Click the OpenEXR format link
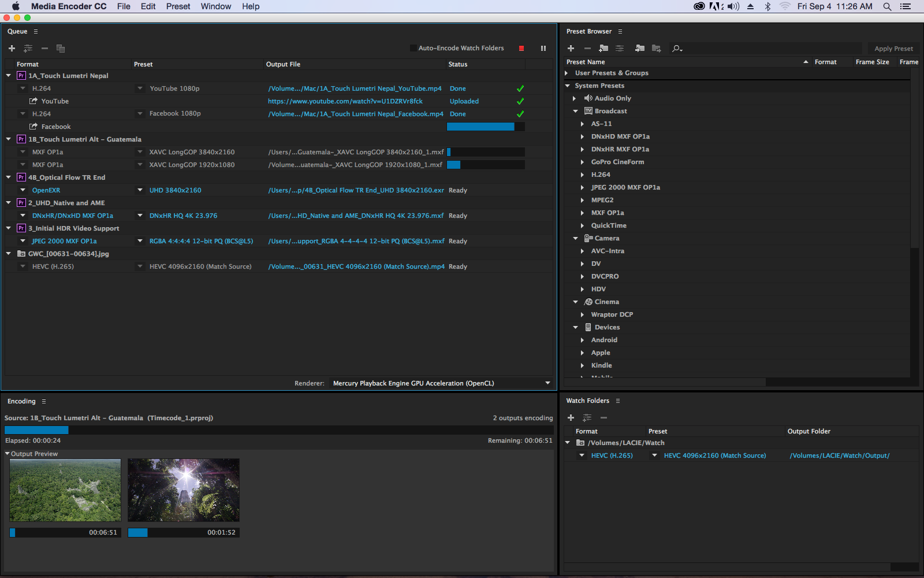Viewport: 924px width, 578px height. click(46, 190)
